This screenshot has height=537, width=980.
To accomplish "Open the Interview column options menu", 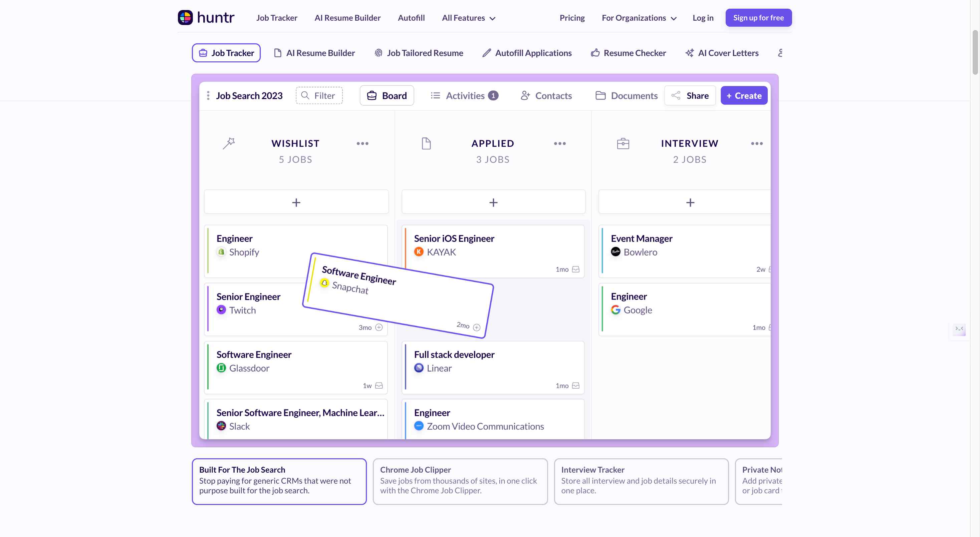I will (x=757, y=143).
